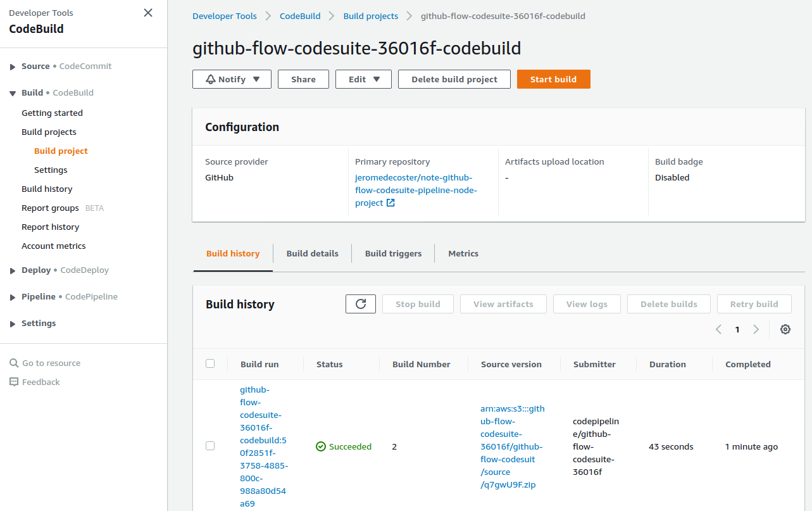The height and width of the screenshot is (511, 812).
Task: Close the Developer Tools sidebar with the X
Action: click(148, 13)
